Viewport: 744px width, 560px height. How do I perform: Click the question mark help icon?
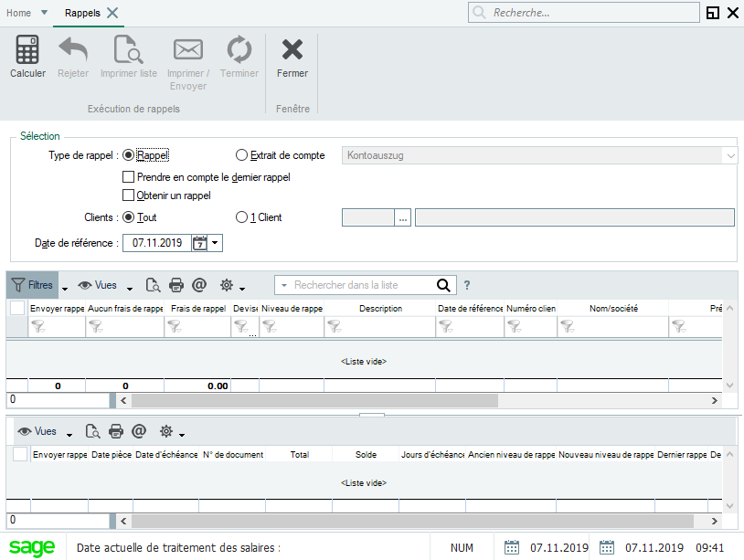[x=467, y=285]
